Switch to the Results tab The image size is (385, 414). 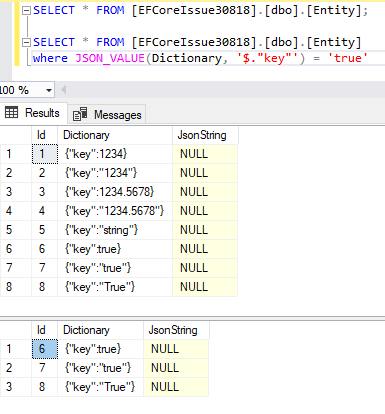tap(33, 113)
